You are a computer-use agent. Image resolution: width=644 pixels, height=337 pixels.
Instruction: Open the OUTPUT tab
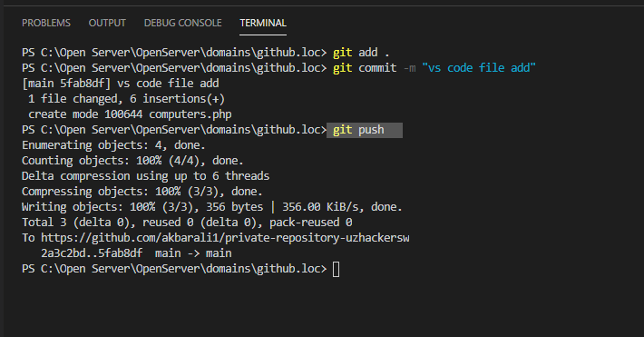(107, 23)
